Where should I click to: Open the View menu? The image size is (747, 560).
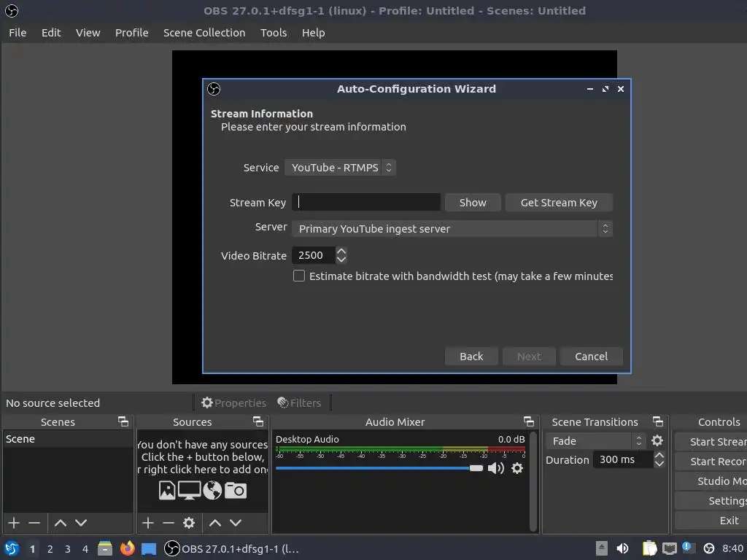pyautogui.click(x=88, y=32)
